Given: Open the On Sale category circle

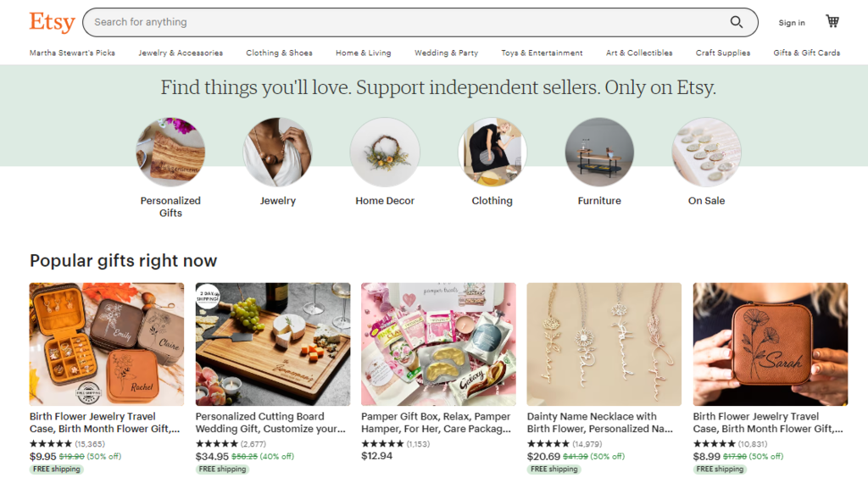Looking at the screenshot, I should pyautogui.click(x=707, y=152).
